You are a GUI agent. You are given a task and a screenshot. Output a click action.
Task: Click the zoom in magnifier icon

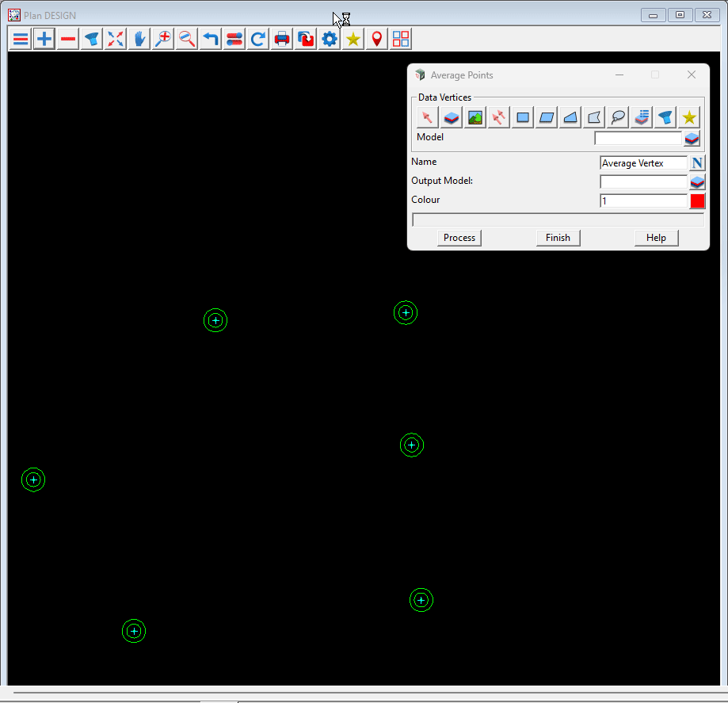click(x=163, y=39)
